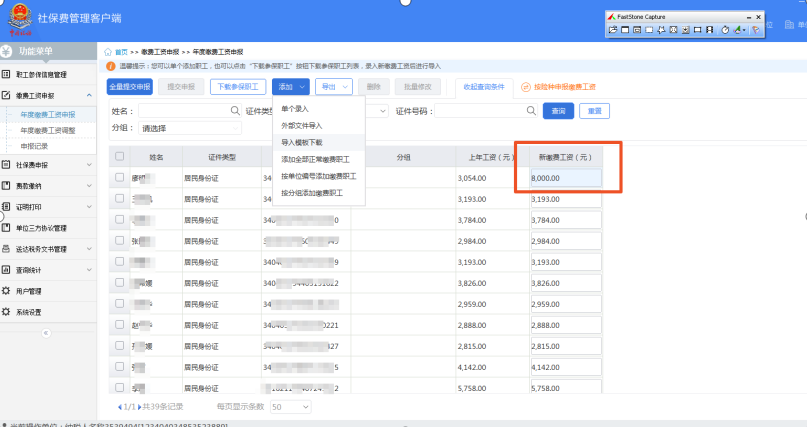Click the home icon in the breadcrumb
The width and height of the screenshot is (807, 427).
(x=108, y=50)
